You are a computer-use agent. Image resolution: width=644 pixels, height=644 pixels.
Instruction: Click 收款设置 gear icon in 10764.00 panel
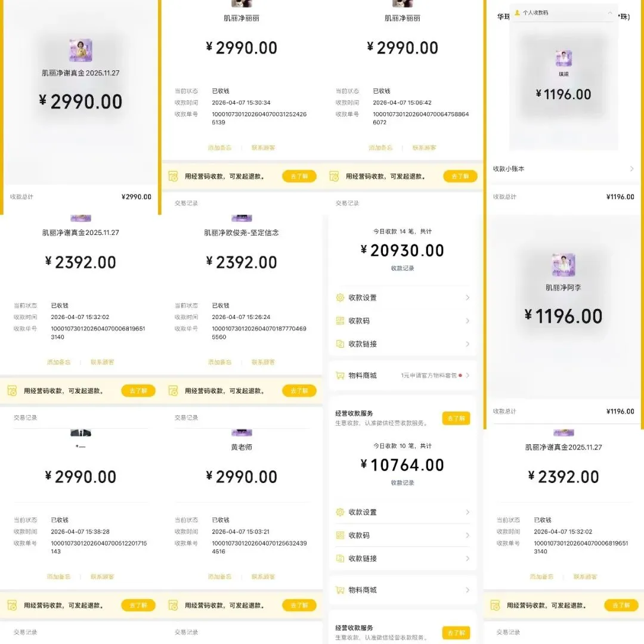tap(340, 512)
